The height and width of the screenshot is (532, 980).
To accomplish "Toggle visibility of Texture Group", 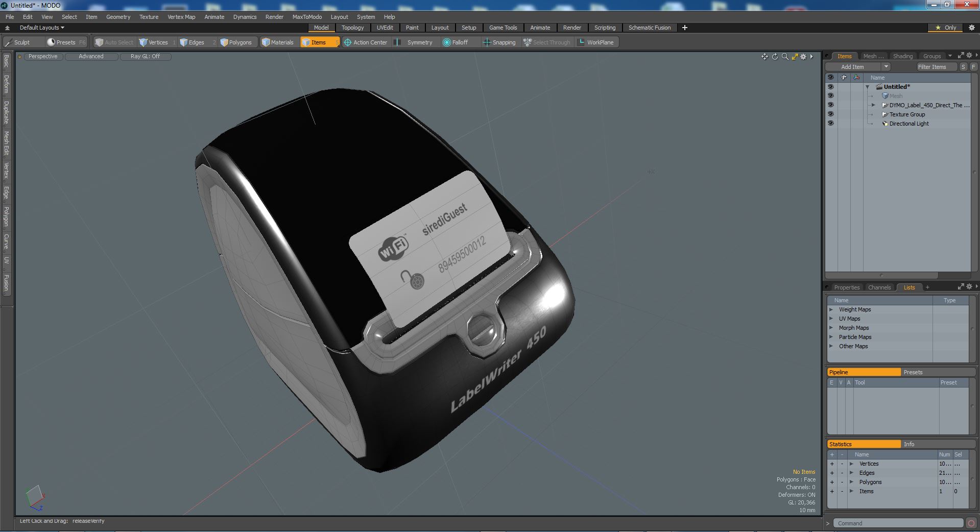I will [830, 114].
